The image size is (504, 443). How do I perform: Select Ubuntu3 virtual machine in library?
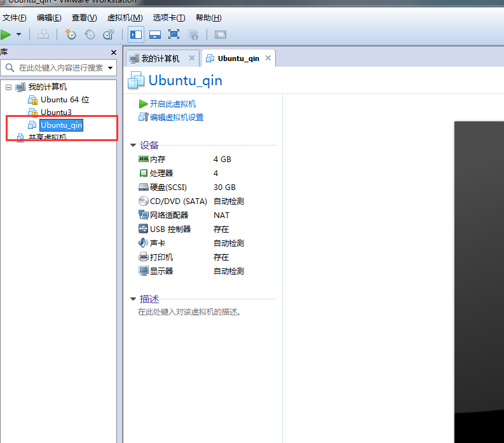[x=57, y=112]
